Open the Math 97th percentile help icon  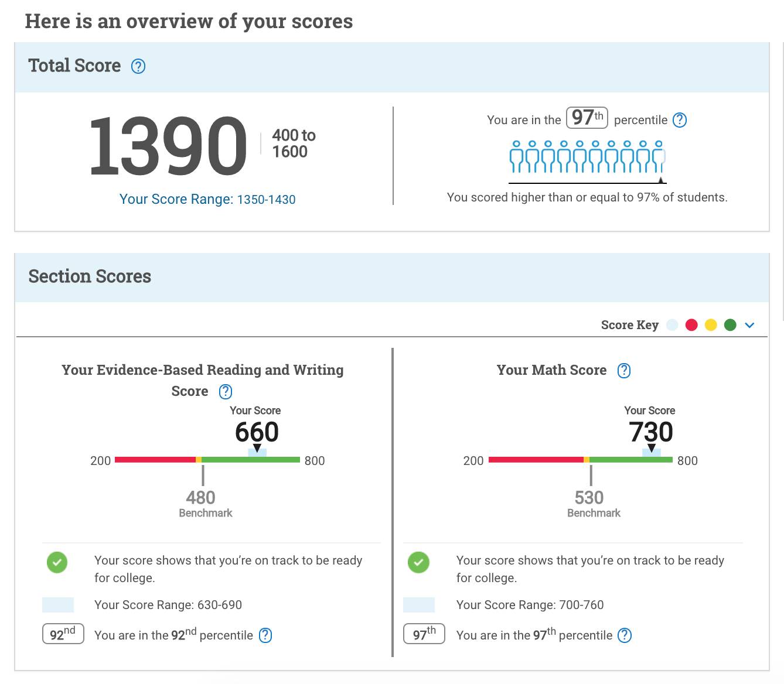[x=624, y=635]
